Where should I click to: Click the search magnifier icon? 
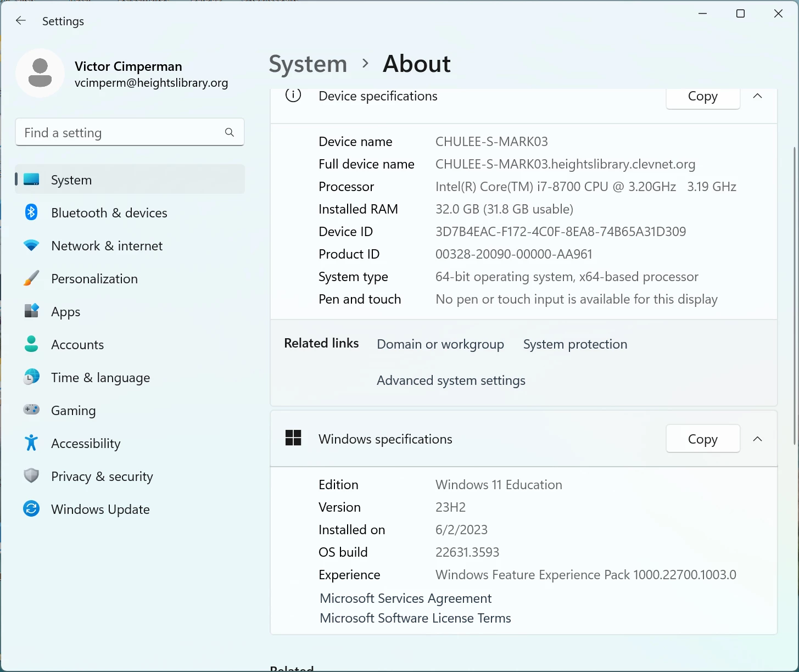230,132
